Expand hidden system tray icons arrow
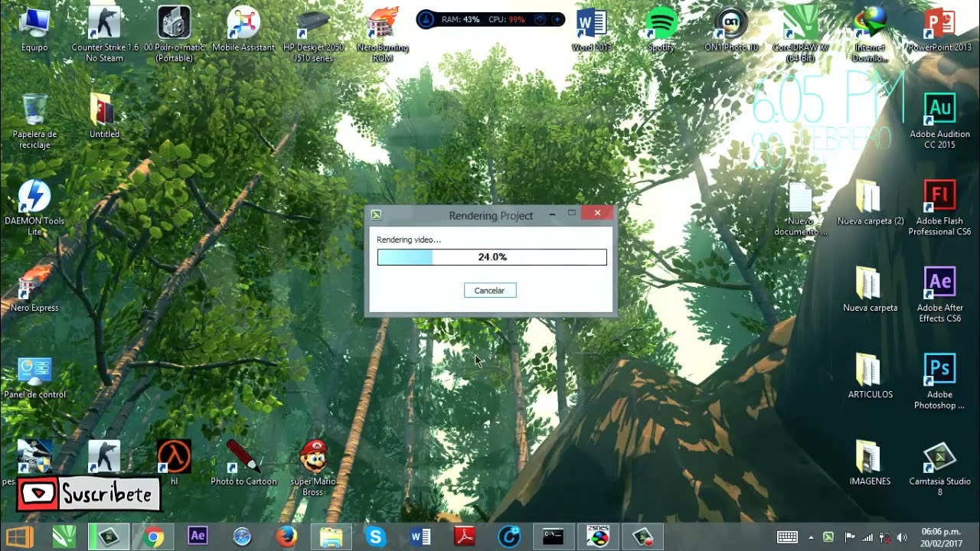 pyautogui.click(x=811, y=537)
